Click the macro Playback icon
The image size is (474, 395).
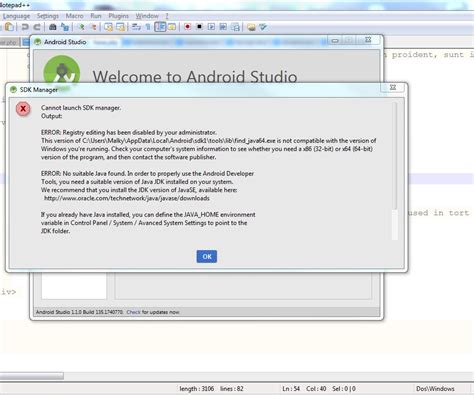211,27
